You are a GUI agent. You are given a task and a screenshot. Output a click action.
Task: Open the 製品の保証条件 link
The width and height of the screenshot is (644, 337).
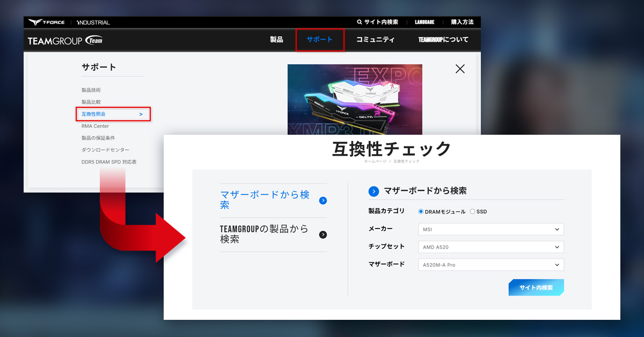[x=98, y=138]
